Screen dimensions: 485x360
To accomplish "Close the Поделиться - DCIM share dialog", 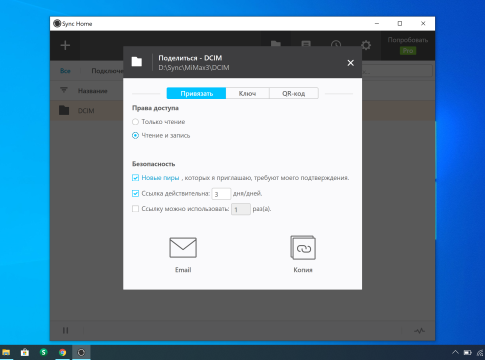I will coord(350,63).
